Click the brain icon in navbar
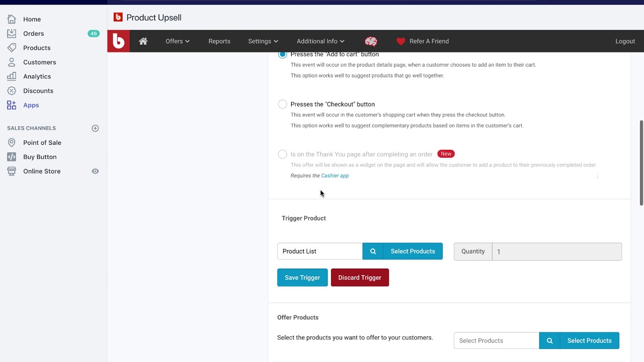The width and height of the screenshot is (644, 362). [371, 41]
